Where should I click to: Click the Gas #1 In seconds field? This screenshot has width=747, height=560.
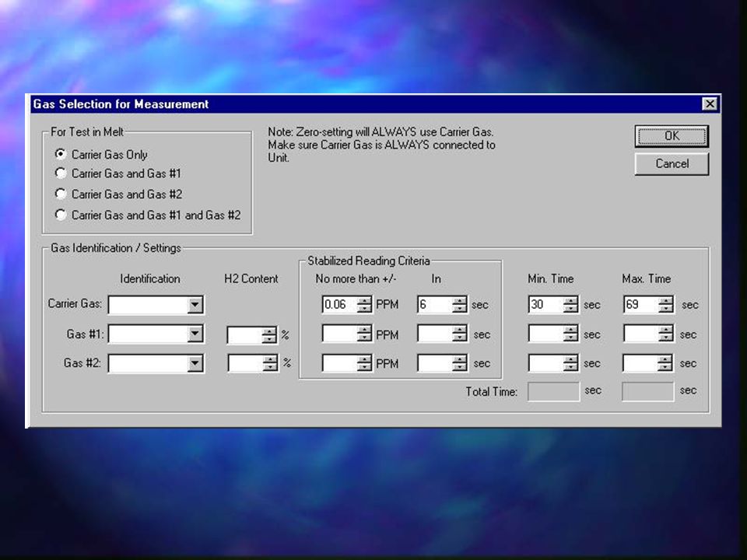point(435,334)
